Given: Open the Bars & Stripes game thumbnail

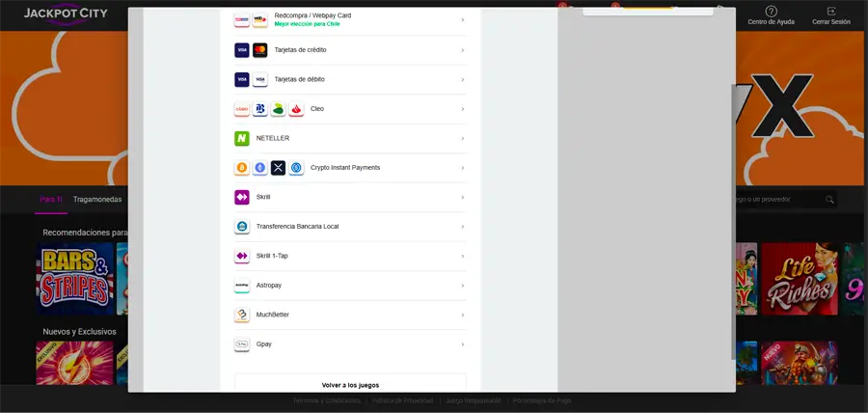Looking at the screenshot, I should 74,279.
